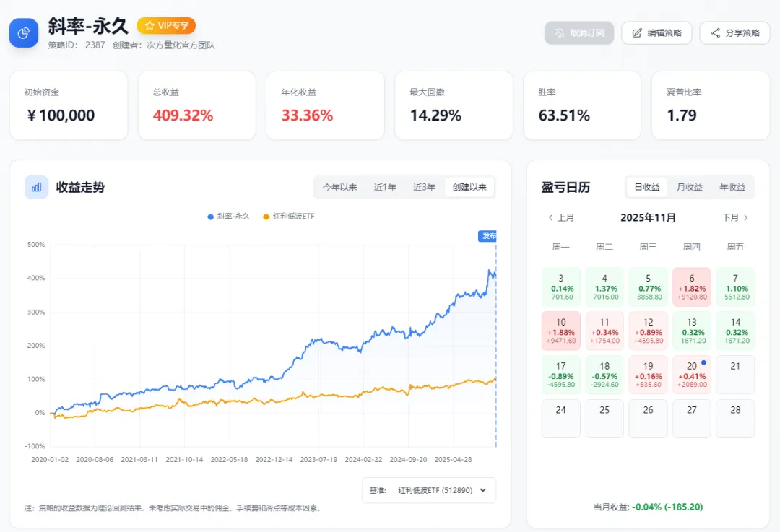Viewport: 780px width, 532px height.
Task: Click the star icon in VIP专享 badge
Action: pyautogui.click(x=149, y=26)
